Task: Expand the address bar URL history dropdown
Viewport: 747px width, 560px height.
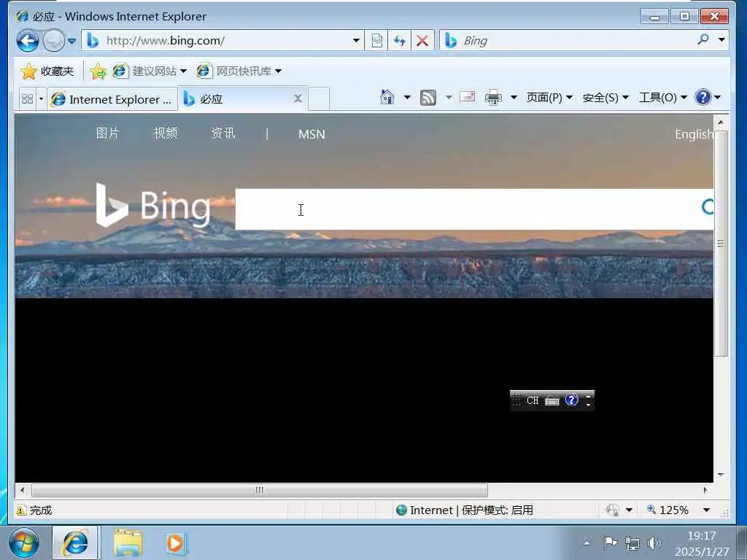Action: 356,41
